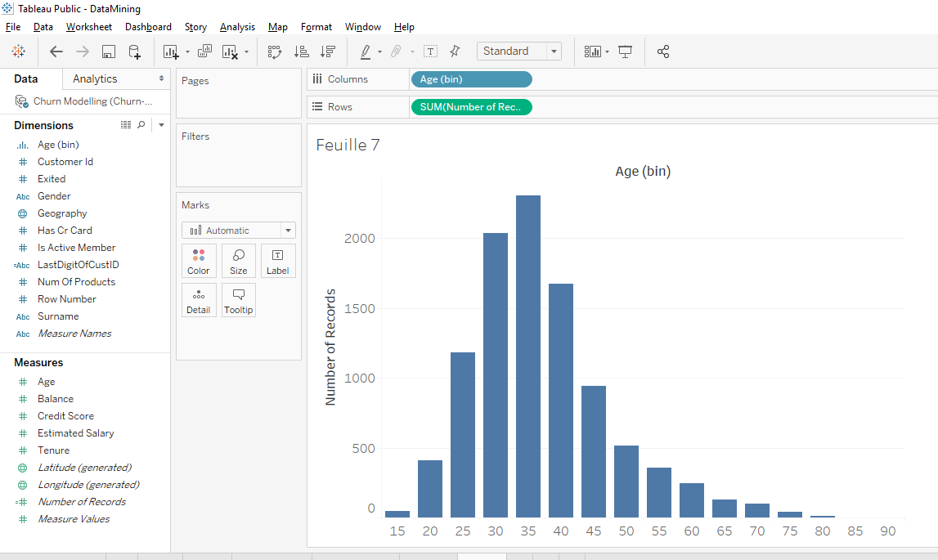This screenshot has height=560, width=938.
Task: Toggle Presentation Mode from the toolbar
Action: [x=624, y=51]
